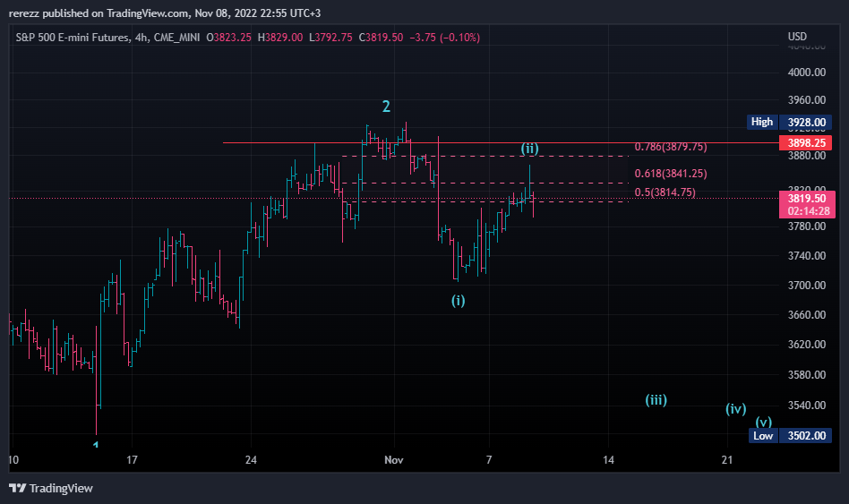Click the 3780.00 price axis label
This screenshot has height=504, width=849.
[x=807, y=226]
